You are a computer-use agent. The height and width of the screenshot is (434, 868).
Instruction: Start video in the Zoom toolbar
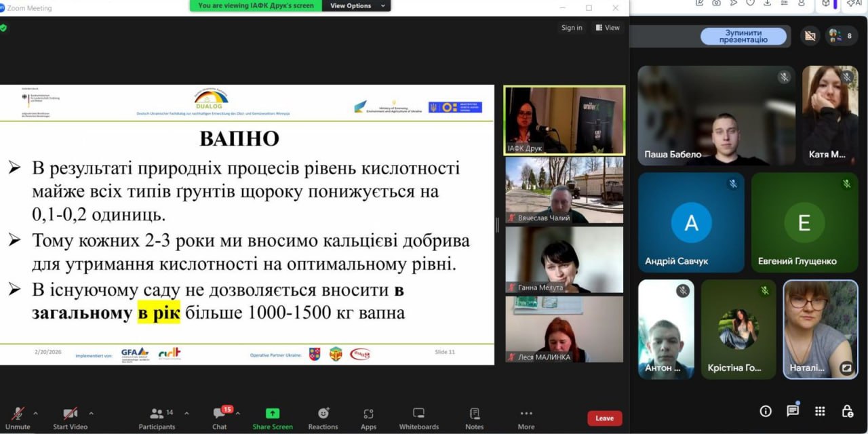pos(71,418)
